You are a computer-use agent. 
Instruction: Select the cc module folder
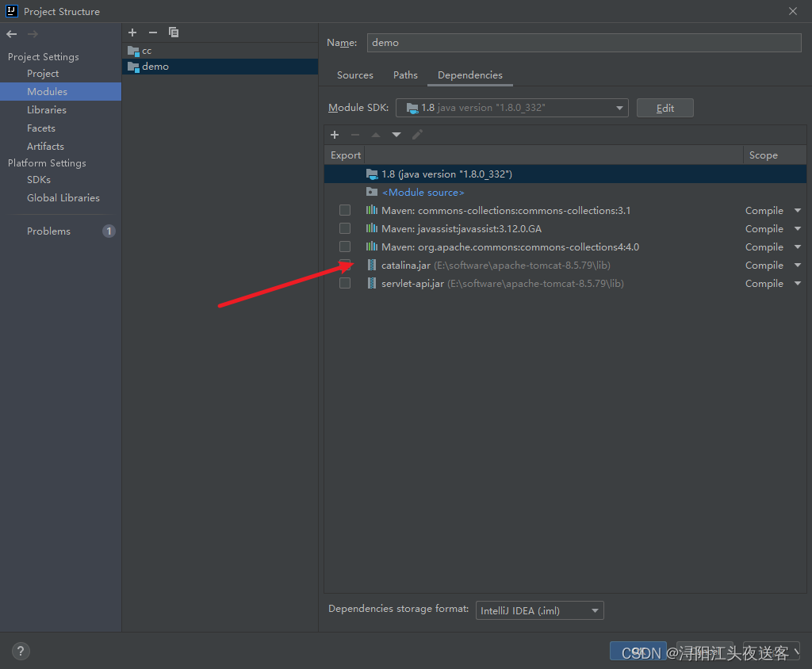pyautogui.click(x=147, y=51)
